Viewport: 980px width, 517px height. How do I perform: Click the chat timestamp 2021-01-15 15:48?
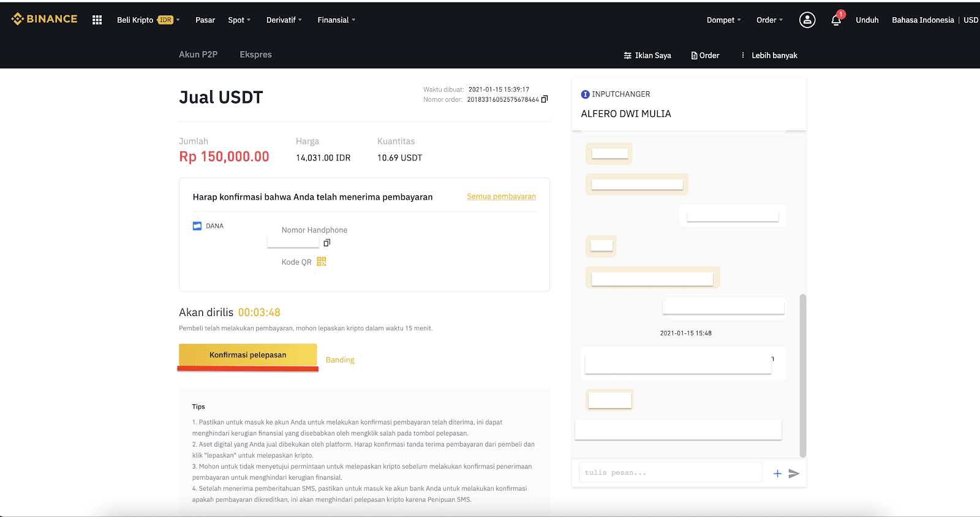[686, 333]
